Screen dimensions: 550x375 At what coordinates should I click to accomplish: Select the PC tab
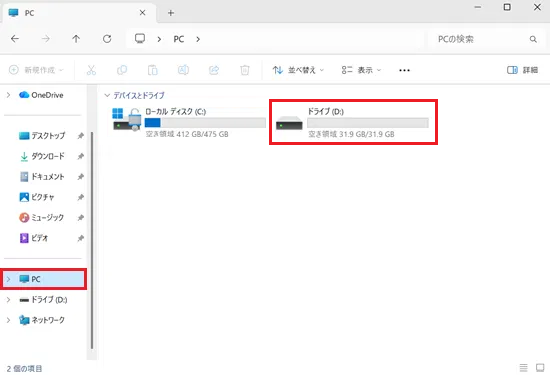79,13
